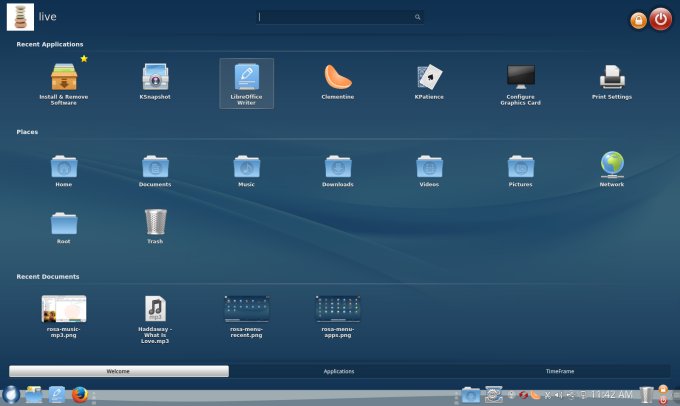Open the Downloads folder
Viewport: 680px width, 406px height.
pos(338,166)
